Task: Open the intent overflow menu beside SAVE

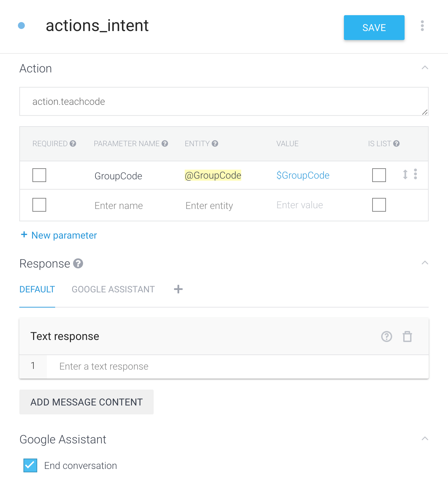Action: click(422, 26)
